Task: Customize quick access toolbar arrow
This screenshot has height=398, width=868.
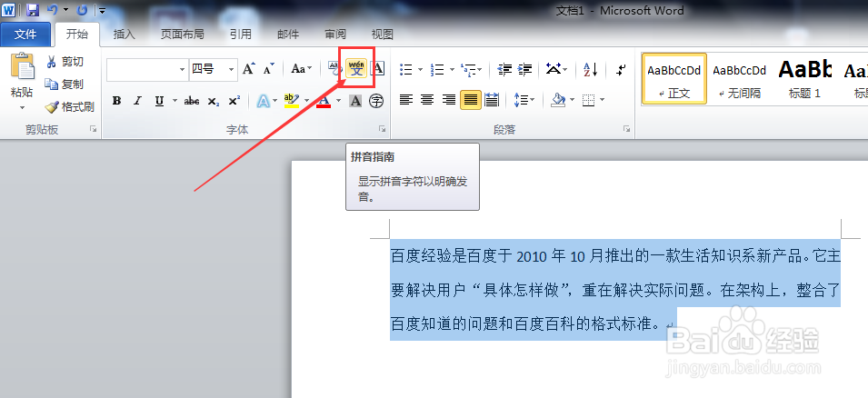Action: pos(103,10)
